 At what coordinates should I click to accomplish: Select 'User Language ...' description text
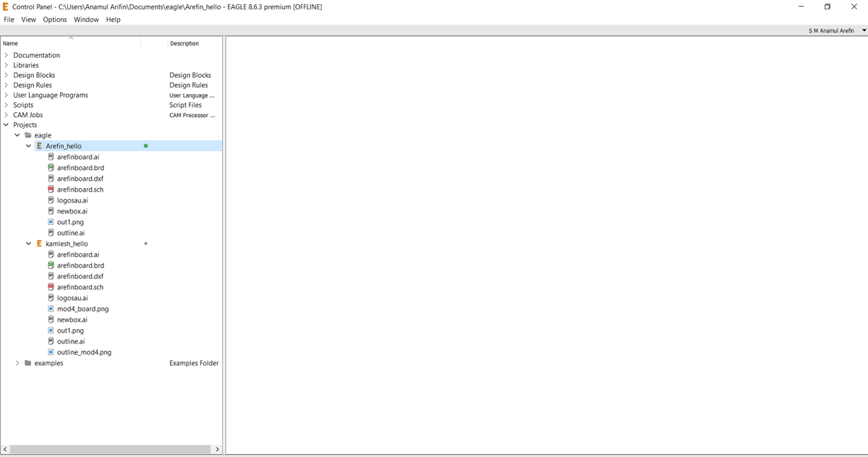point(192,95)
